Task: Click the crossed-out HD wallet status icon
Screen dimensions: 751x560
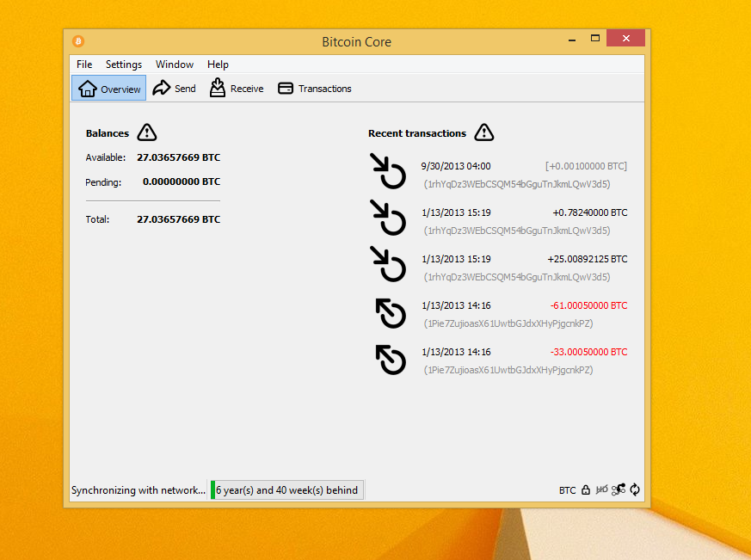Action: click(601, 489)
